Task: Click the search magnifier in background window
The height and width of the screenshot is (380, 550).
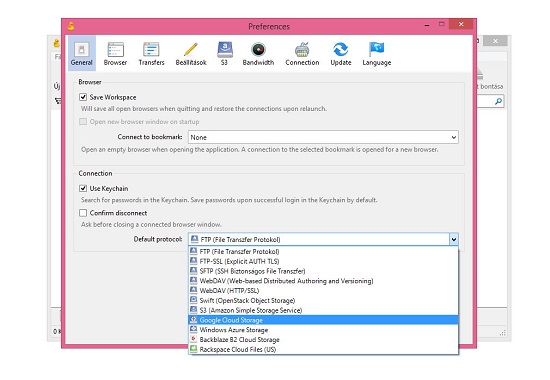Action: click(498, 101)
